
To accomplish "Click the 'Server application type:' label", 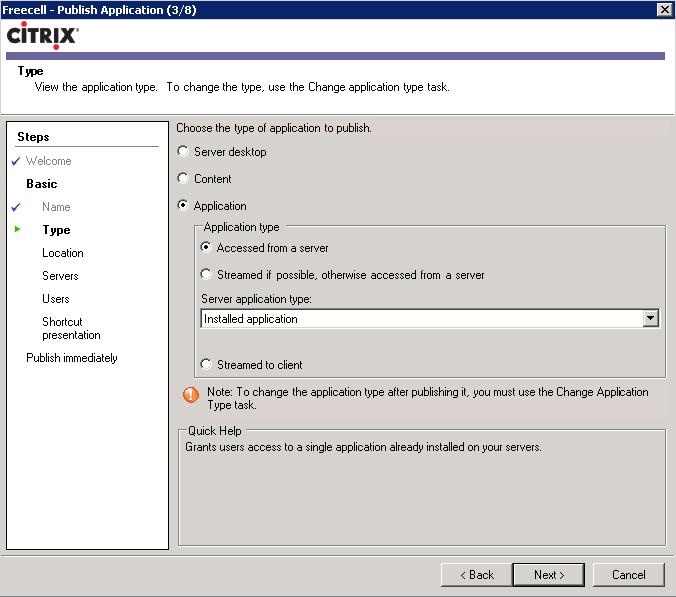I will point(256,299).
